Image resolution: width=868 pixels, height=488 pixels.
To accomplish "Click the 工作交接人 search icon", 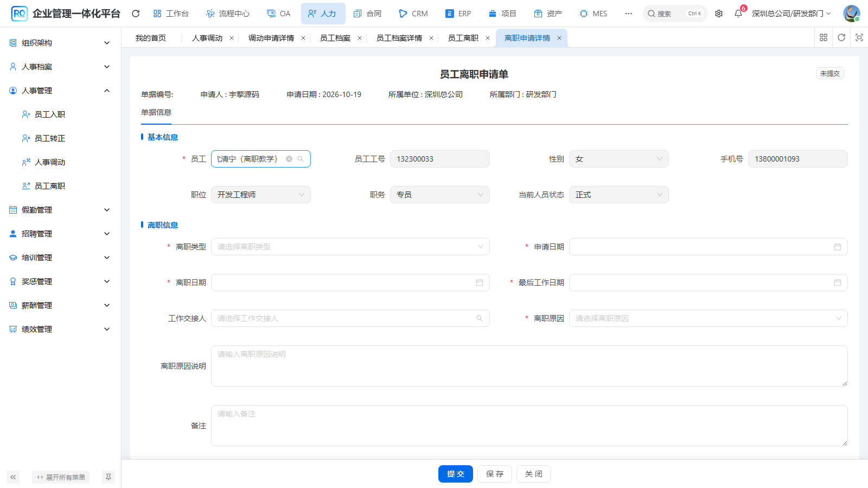I will pyautogui.click(x=480, y=318).
